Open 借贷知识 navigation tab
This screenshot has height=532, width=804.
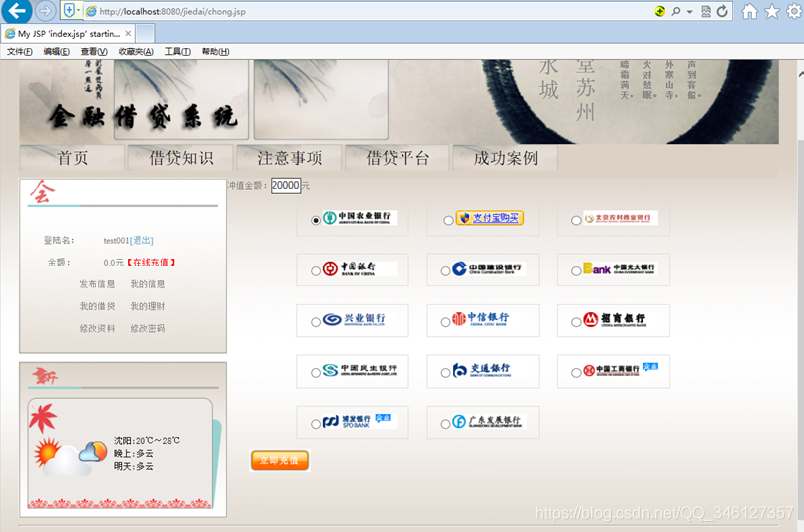click(x=181, y=158)
